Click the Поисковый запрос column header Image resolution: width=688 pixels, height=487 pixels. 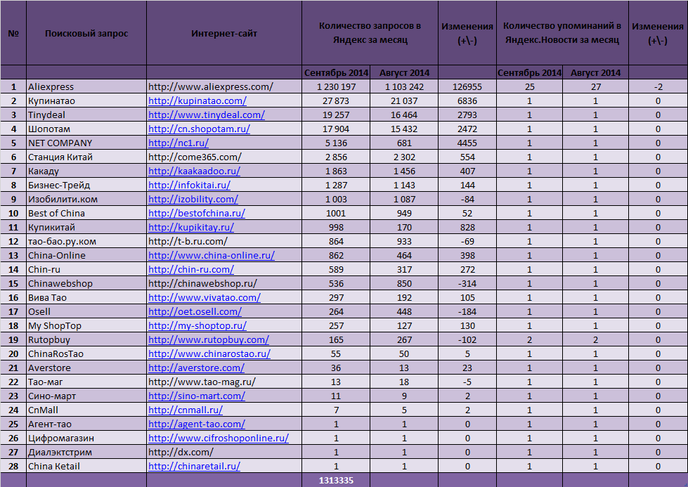[86, 33]
